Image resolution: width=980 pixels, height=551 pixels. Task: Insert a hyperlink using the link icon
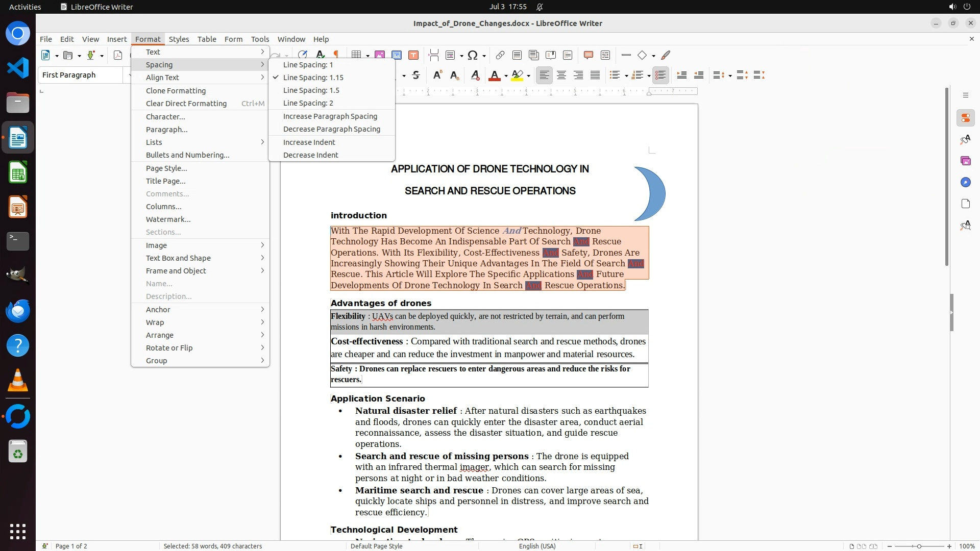click(500, 55)
